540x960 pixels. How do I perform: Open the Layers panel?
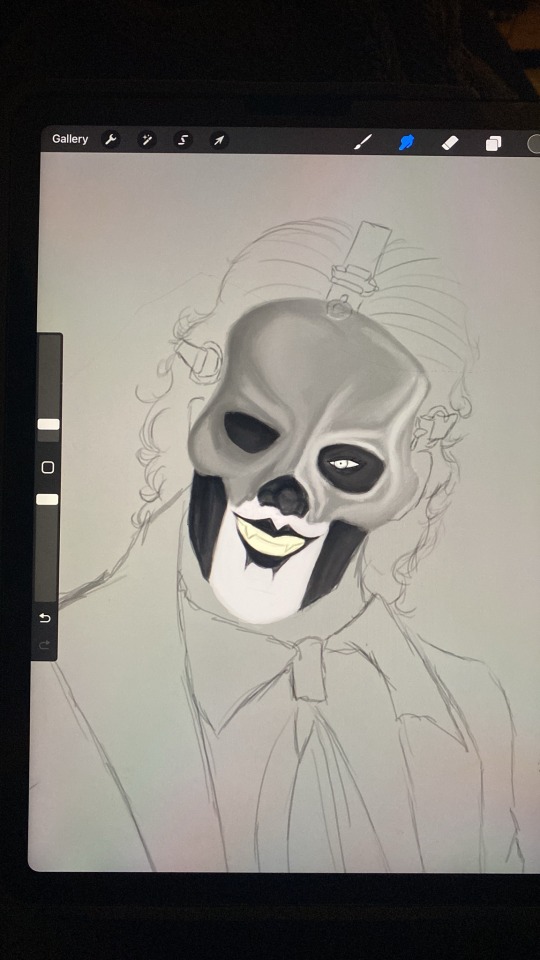pos(493,144)
